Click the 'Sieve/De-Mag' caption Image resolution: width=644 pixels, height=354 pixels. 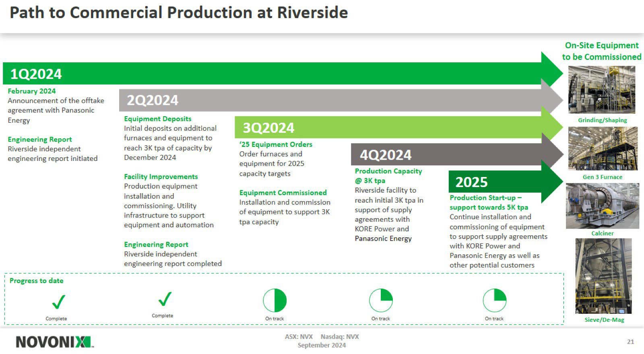coord(604,320)
